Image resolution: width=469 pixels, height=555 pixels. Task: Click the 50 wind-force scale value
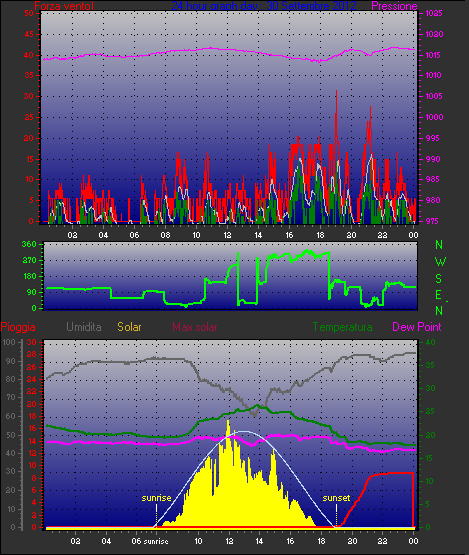point(29,13)
